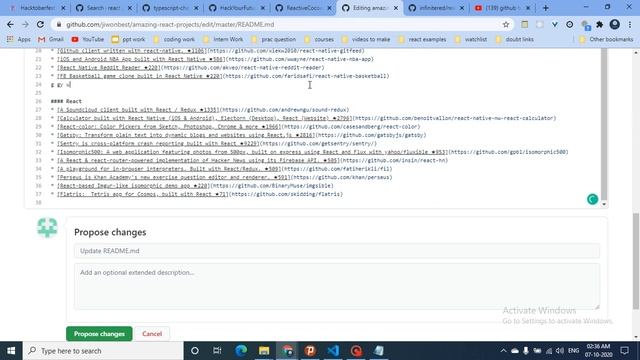Switch to hackYourFuture tab
Screen dimensions: 640x360
tap(237, 8)
